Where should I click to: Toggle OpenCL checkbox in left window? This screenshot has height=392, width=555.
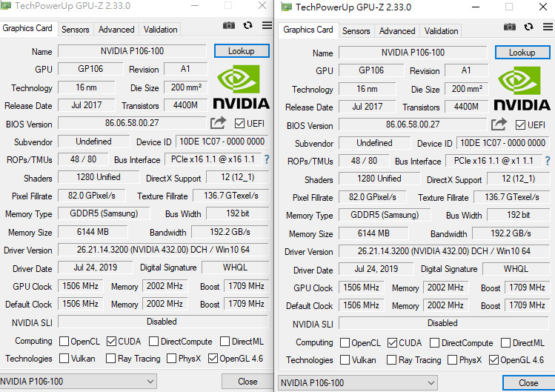(64, 342)
